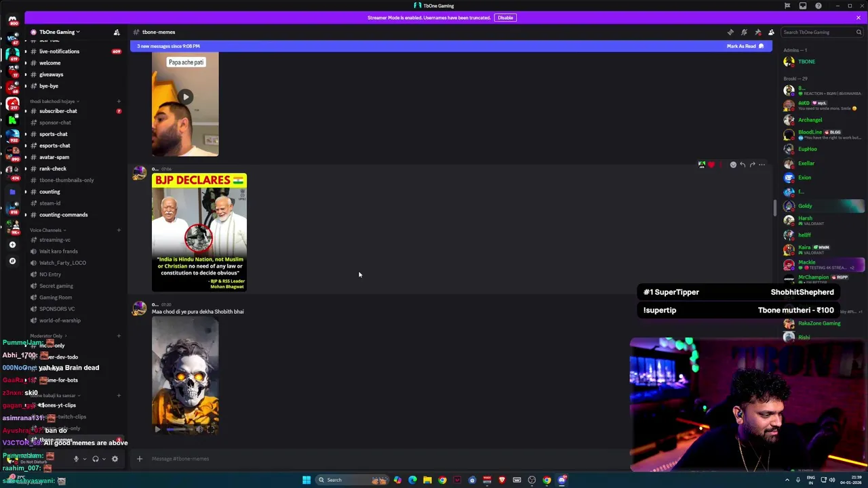The width and height of the screenshot is (868, 488).
Task: Open Archangel member profile
Action: click(x=810, y=120)
